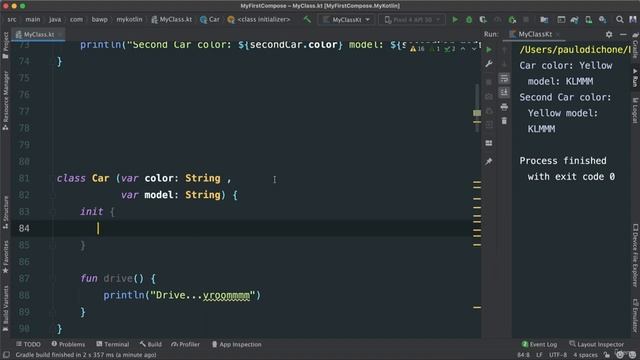Change the UTF-8 file encoding
The width and height of the screenshot is (640, 360).
point(558,355)
